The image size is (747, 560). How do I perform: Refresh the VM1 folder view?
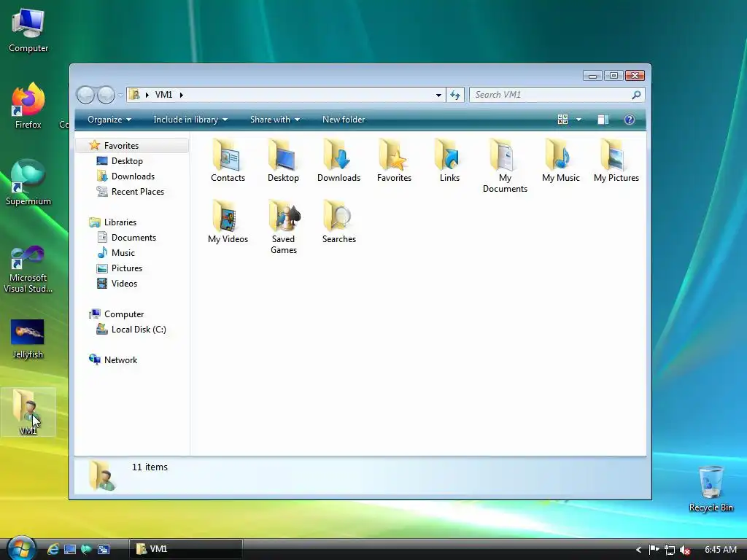[x=455, y=95]
